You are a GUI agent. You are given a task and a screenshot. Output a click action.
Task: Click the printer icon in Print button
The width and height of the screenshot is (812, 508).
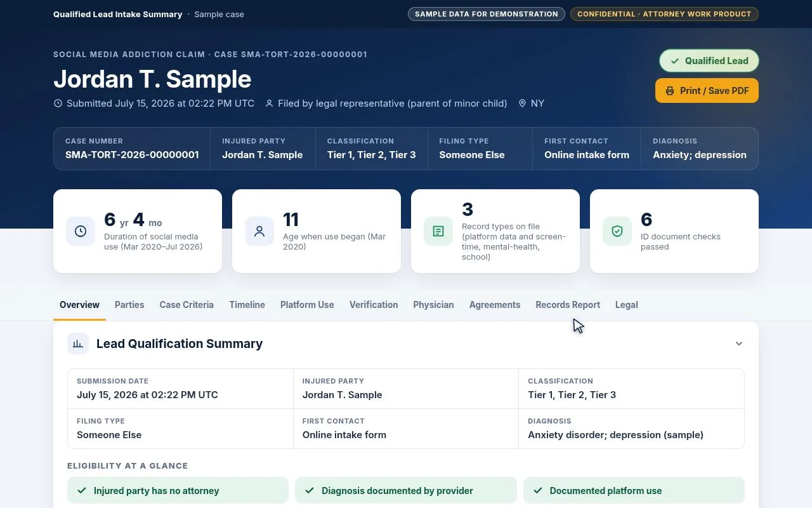pyautogui.click(x=669, y=91)
